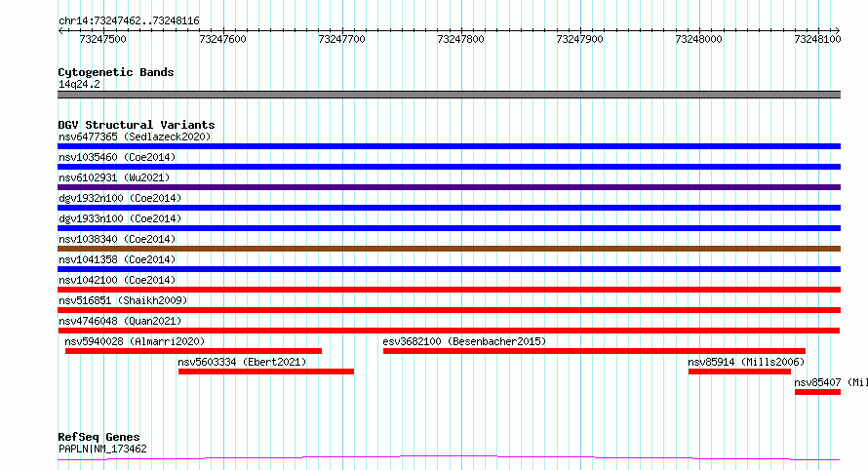Click ruler position 73248100

pos(817,39)
